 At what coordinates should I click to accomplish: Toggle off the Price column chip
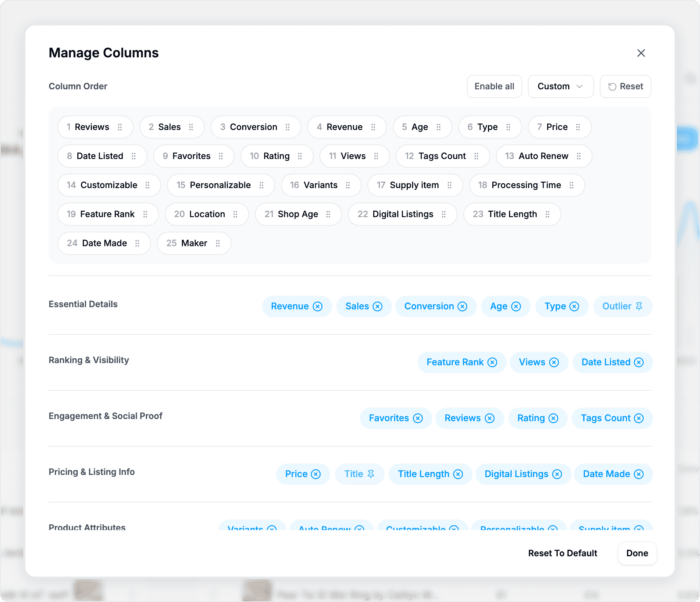pyautogui.click(x=303, y=474)
